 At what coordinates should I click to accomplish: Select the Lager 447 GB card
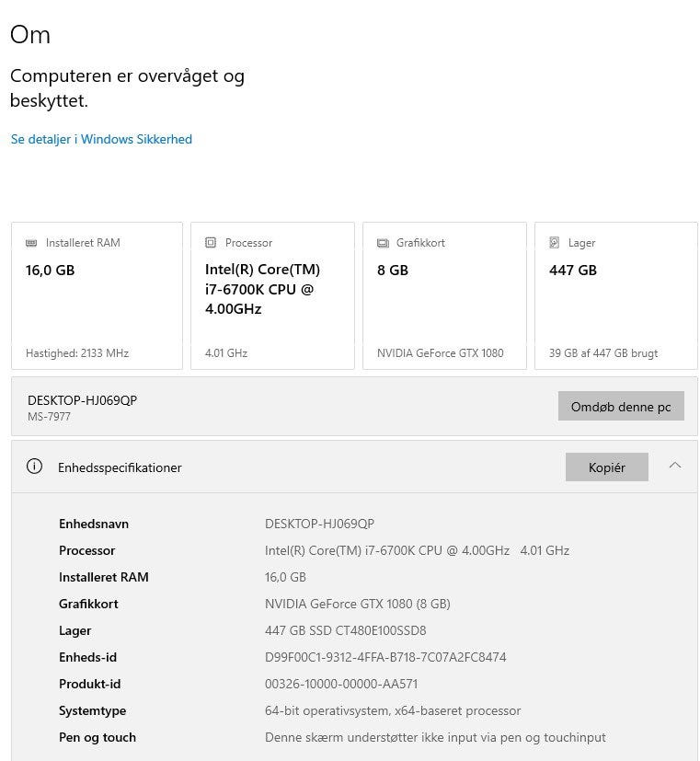pyautogui.click(x=615, y=295)
